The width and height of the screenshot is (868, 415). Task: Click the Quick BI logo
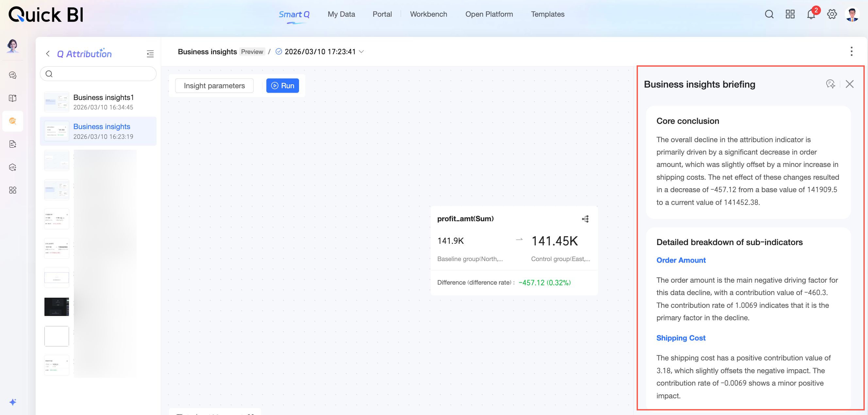46,14
